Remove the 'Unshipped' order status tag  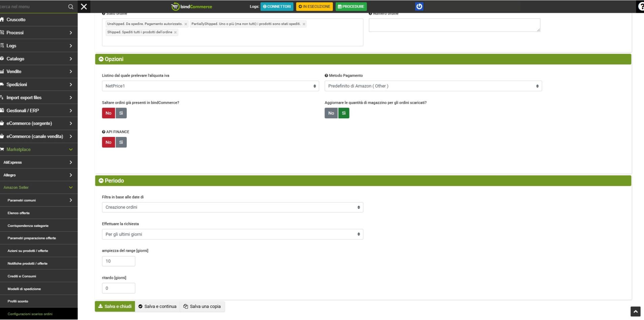(186, 24)
